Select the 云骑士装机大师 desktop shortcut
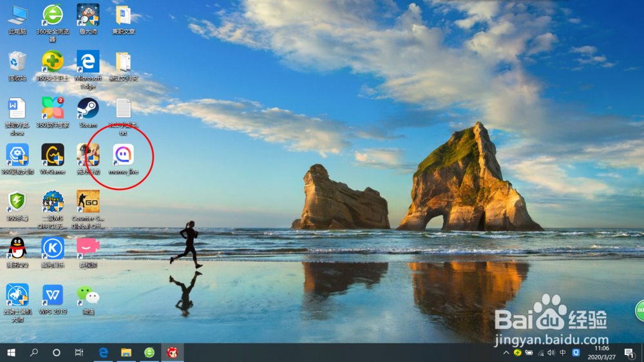Image resolution: width=644 pixels, height=362 pixels. click(17, 303)
